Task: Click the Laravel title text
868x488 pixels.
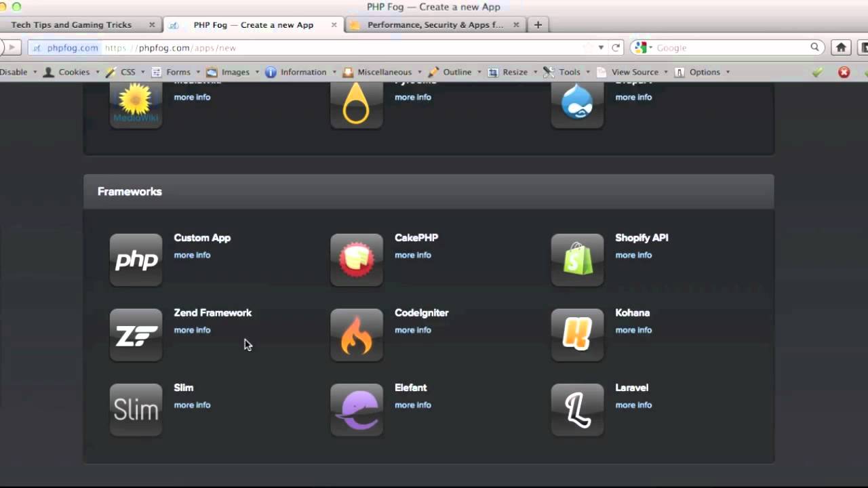Action: pos(631,388)
